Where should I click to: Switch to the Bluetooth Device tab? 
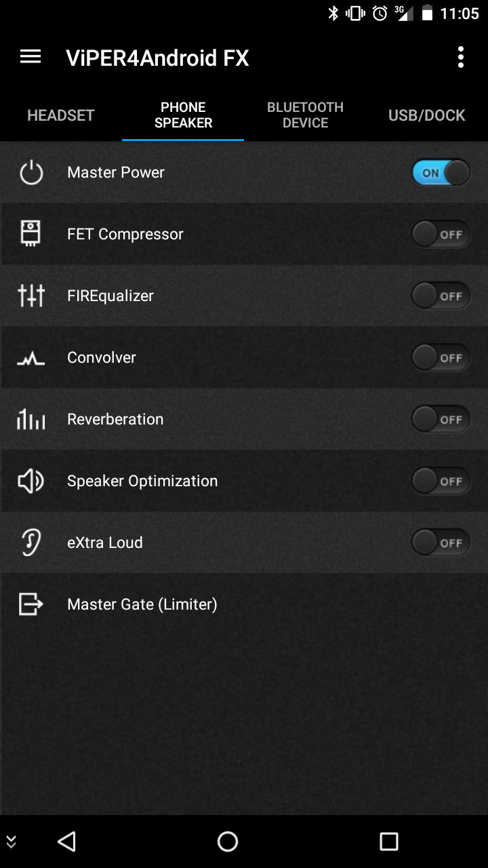305,115
